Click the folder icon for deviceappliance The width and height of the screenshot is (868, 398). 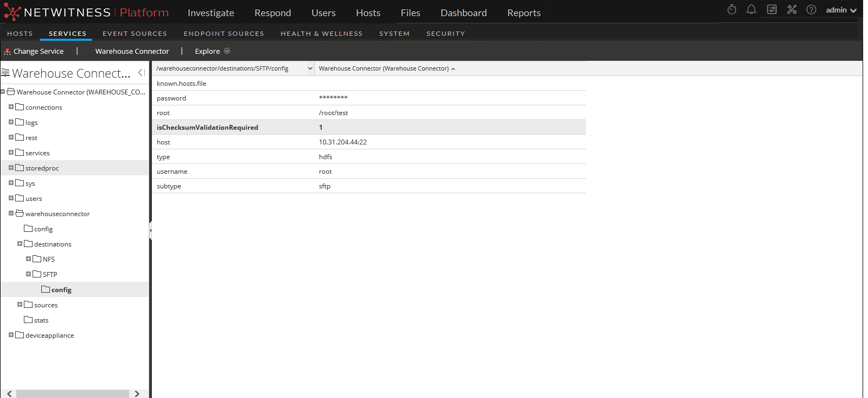coord(20,335)
